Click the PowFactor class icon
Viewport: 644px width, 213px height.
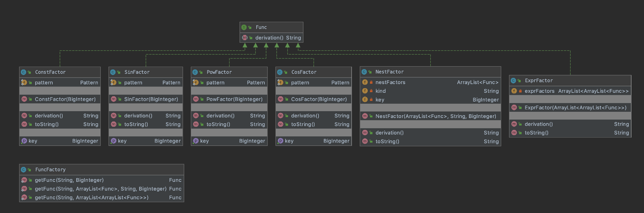(195, 72)
